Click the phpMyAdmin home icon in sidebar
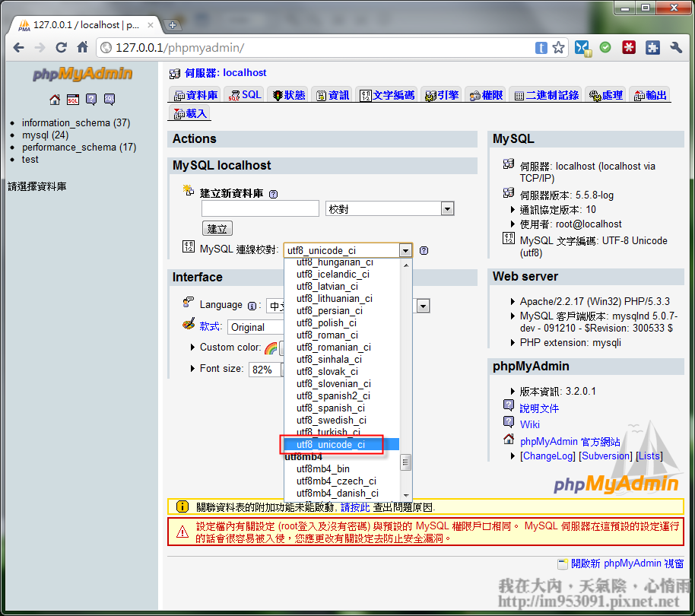Viewport: 695px width, 616px height. pos(54,100)
